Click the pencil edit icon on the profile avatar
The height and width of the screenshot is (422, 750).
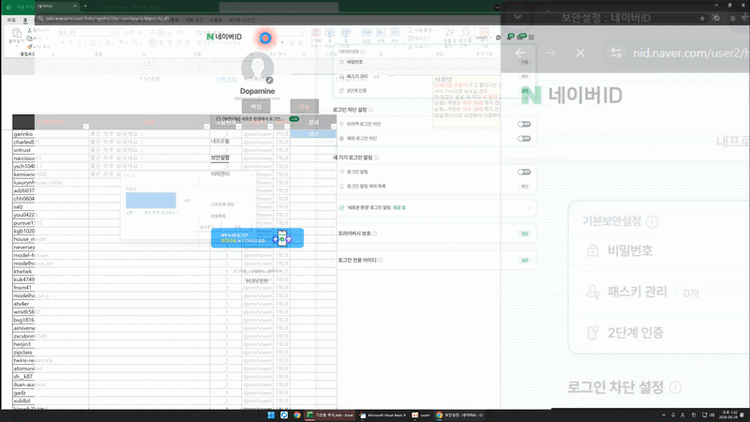click(269, 80)
